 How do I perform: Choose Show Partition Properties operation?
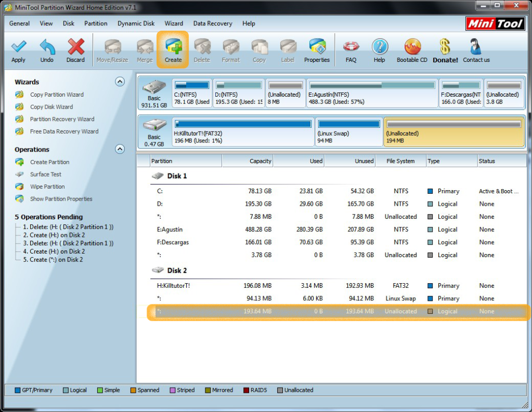point(61,198)
